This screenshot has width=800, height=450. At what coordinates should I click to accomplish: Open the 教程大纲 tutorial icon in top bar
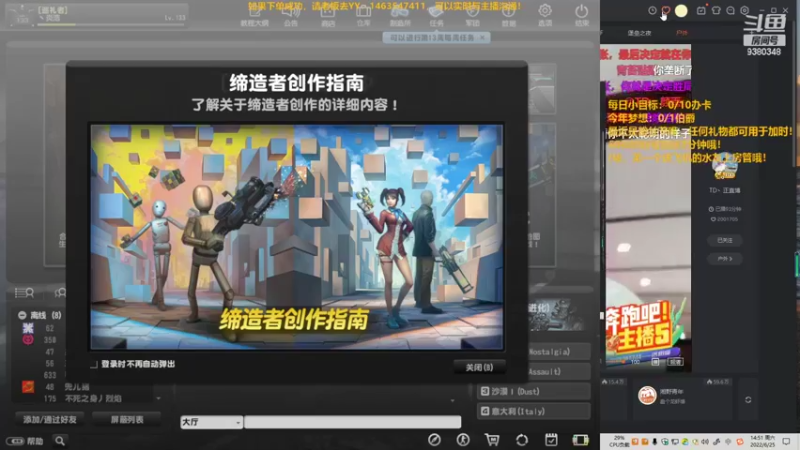(254, 16)
